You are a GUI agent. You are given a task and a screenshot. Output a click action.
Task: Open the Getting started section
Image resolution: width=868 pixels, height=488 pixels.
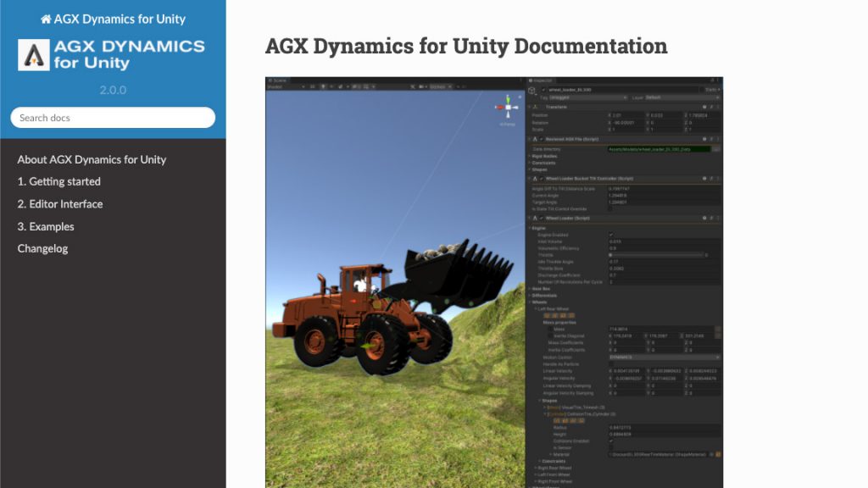[x=59, y=181]
